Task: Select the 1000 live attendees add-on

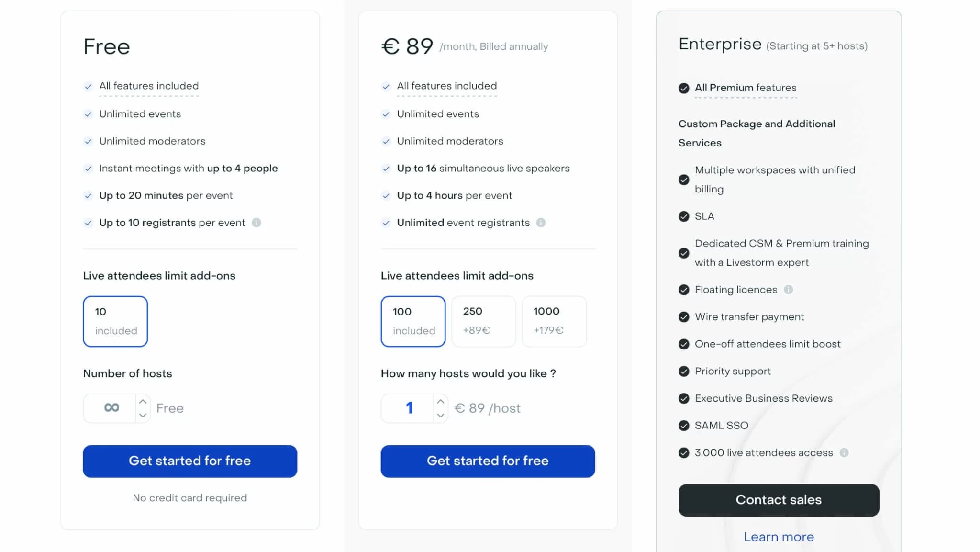Action: click(554, 321)
